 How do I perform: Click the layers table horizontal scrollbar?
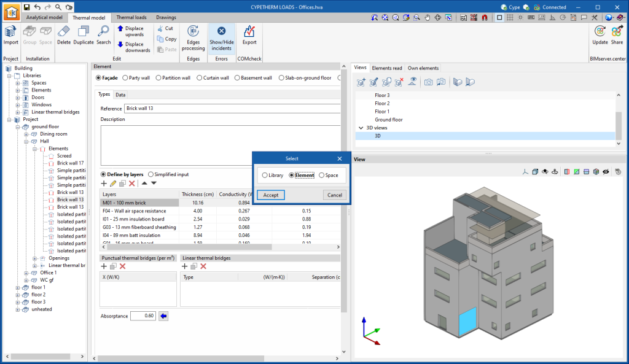184,247
